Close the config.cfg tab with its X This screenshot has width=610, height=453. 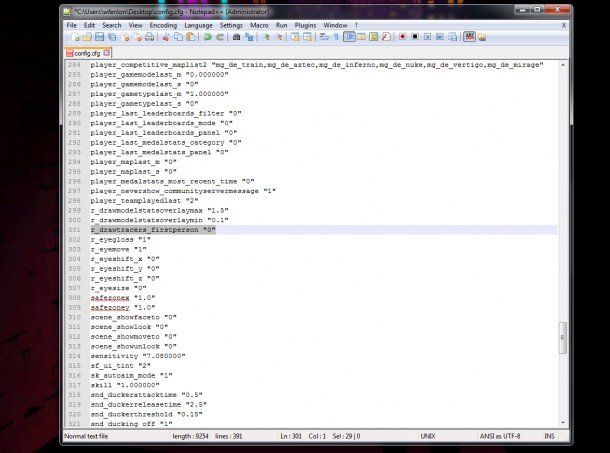pos(107,53)
